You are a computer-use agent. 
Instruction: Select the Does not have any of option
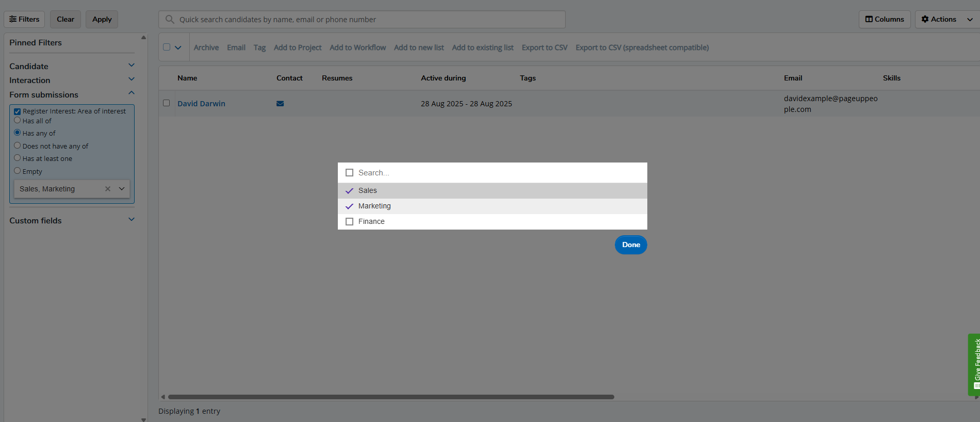click(x=17, y=145)
